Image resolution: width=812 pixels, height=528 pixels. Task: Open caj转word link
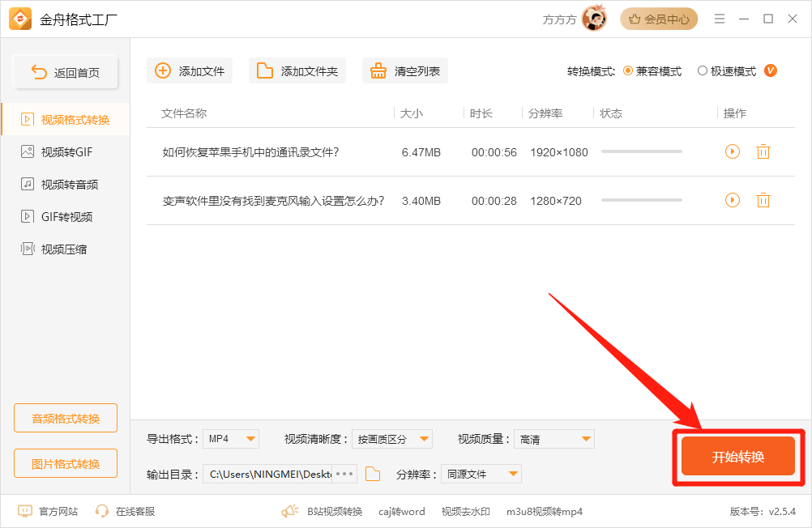(401, 512)
